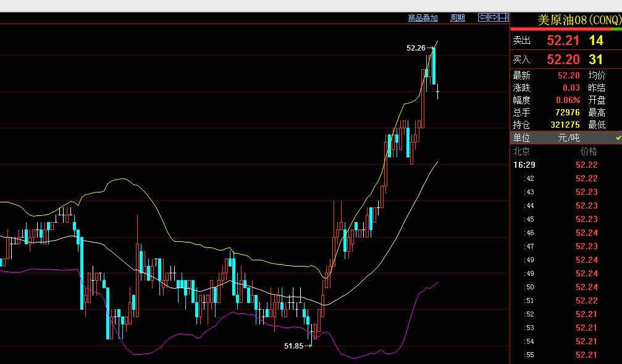Select the :55 tick row
The width and height of the screenshot is (622, 364).
(x=566, y=355)
